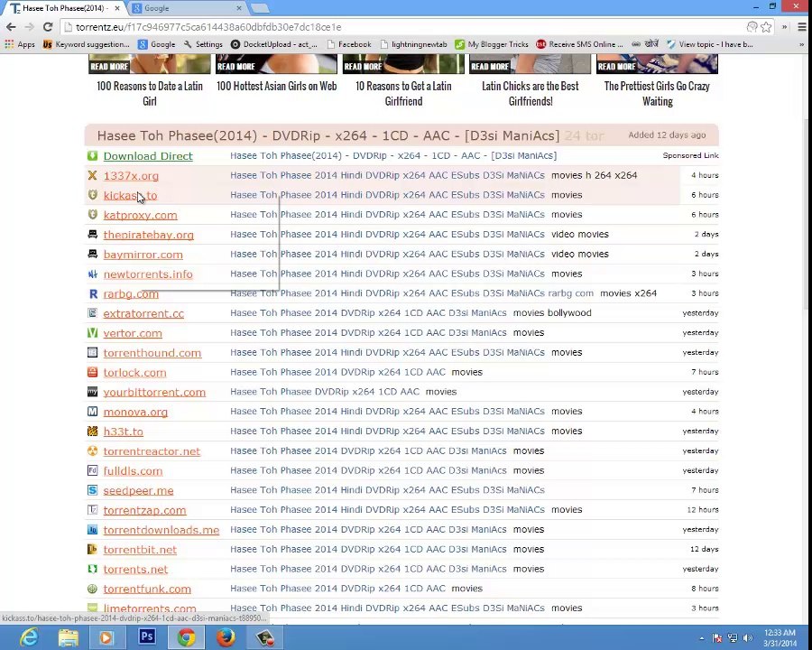Click the thepiratebay.org ship favicon

92,235
